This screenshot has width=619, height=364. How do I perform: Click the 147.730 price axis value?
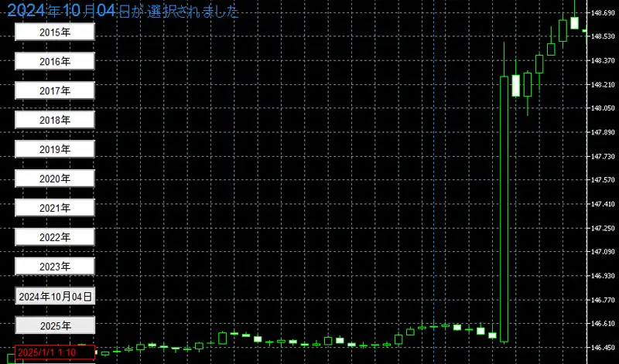tap(603, 157)
